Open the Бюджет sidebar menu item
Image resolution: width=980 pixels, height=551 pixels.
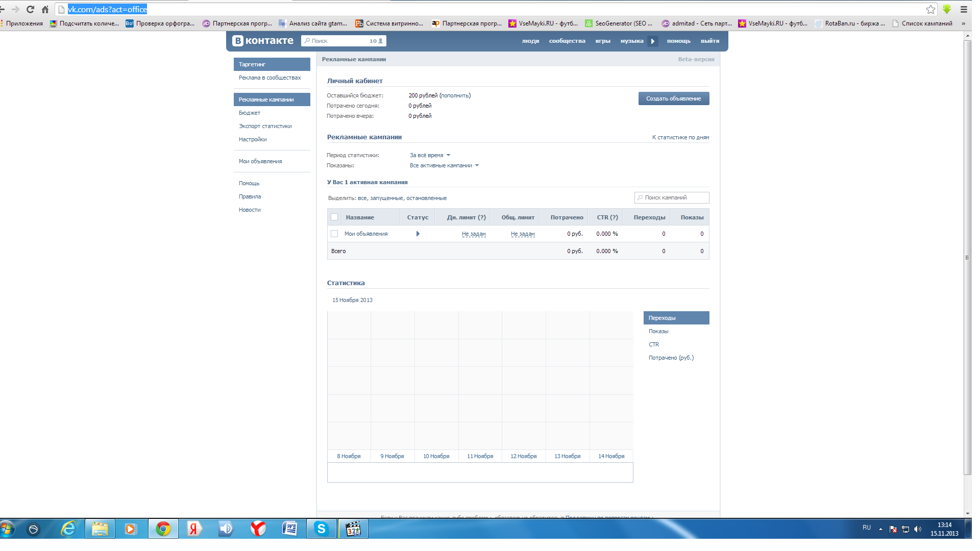pos(250,113)
